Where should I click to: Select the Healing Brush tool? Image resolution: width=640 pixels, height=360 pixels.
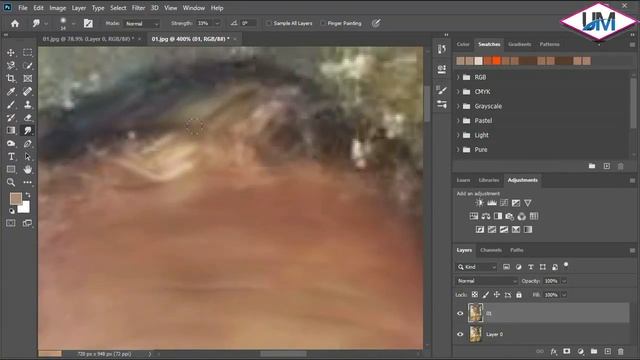pos(27,91)
